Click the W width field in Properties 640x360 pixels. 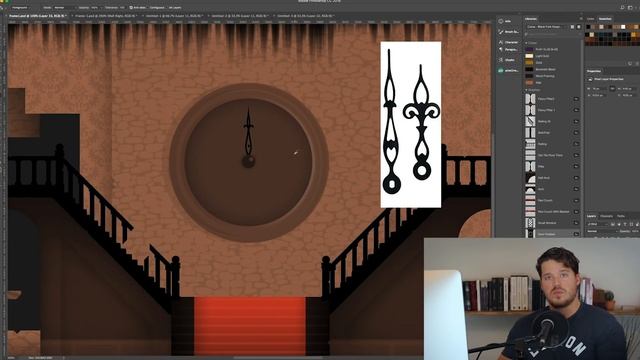click(600, 89)
